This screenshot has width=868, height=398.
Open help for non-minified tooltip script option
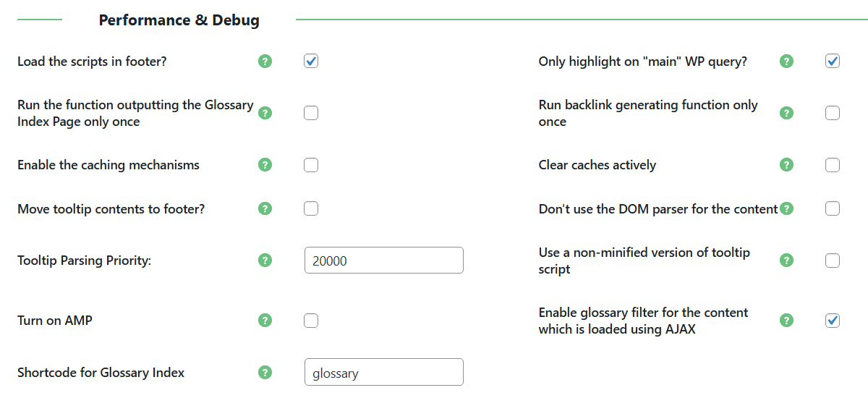click(x=786, y=261)
